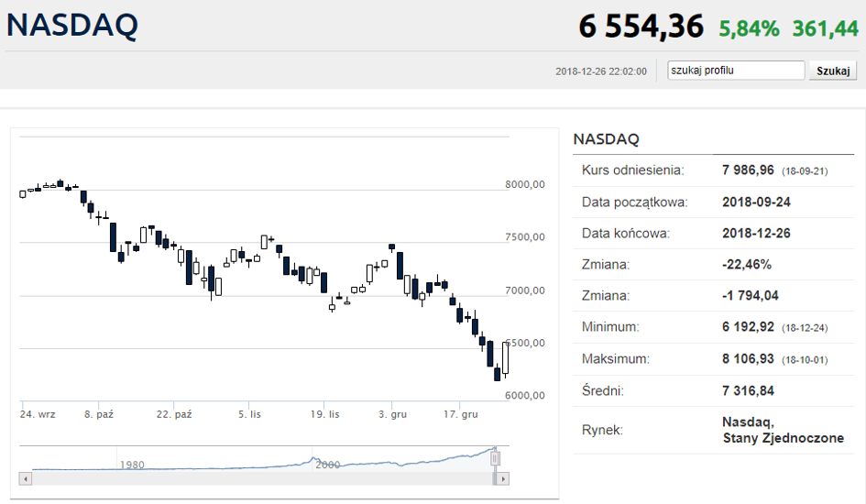This screenshot has width=866, height=504.
Task: Click the '8. paź' axis label
Action: (99, 414)
